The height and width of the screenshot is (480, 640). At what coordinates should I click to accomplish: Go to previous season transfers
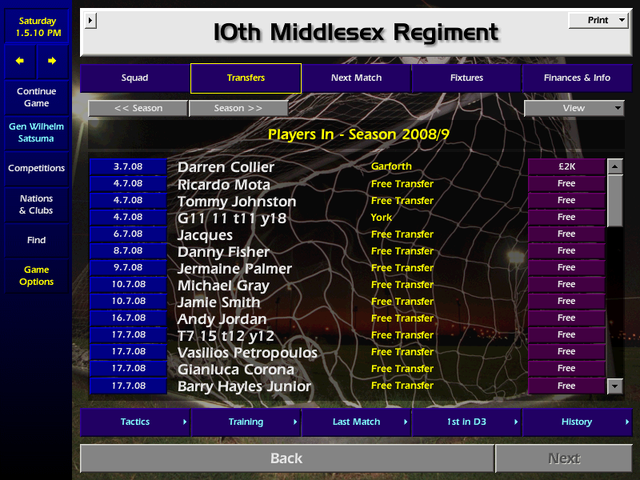[x=138, y=108]
